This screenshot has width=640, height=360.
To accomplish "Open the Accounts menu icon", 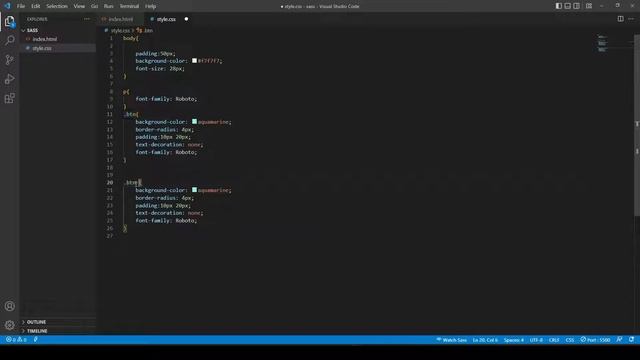I will coord(9,306).
